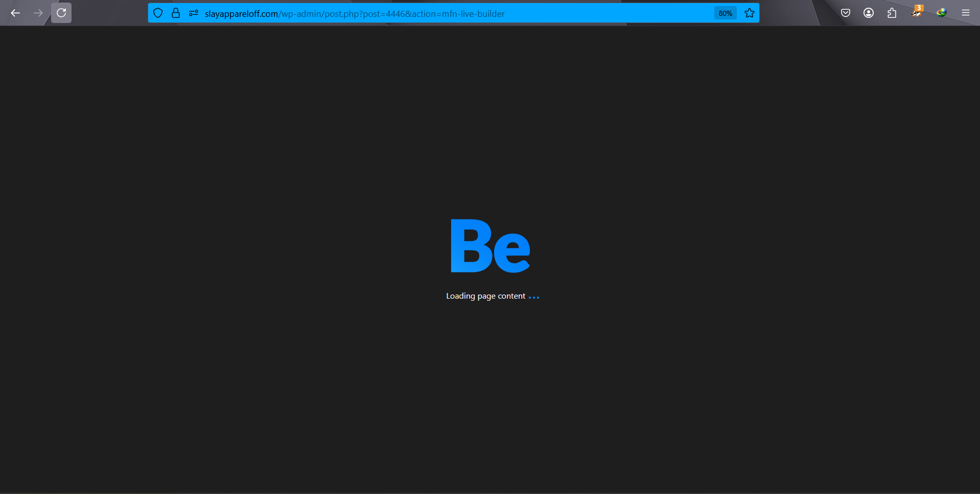Reset zoom using the 80% badge
The height and width of the screenshot is (494, 980).
coord(725,13)
